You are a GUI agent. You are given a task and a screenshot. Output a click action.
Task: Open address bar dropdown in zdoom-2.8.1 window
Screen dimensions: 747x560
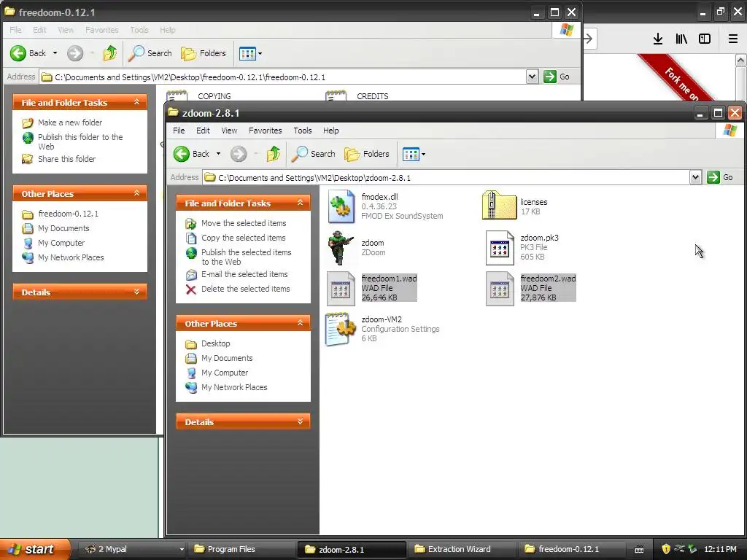tap(695, 178)
